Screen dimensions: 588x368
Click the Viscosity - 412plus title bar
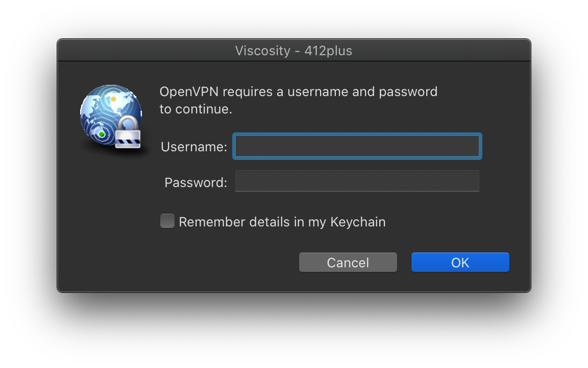pyautogui.click(x=294, y=50)
